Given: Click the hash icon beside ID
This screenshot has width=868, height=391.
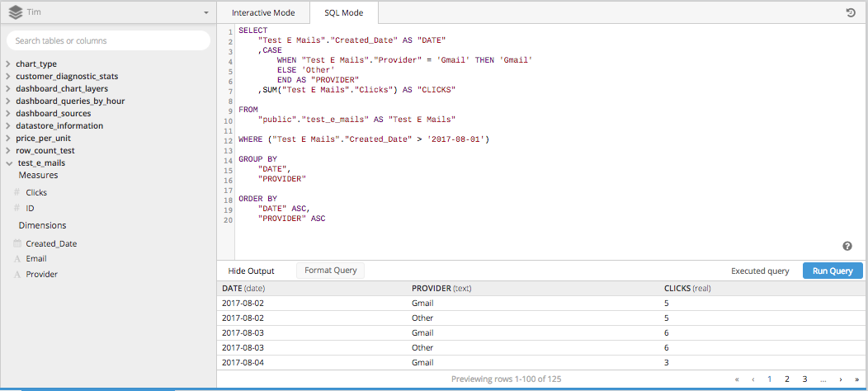Looking at the screenshot, I should (17, 209).
